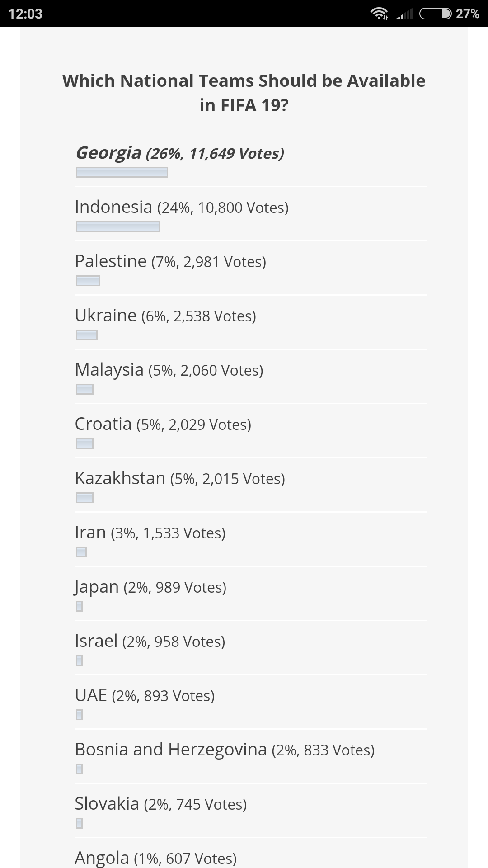Click Croatia's vote progress bar

tap(85, 443)
